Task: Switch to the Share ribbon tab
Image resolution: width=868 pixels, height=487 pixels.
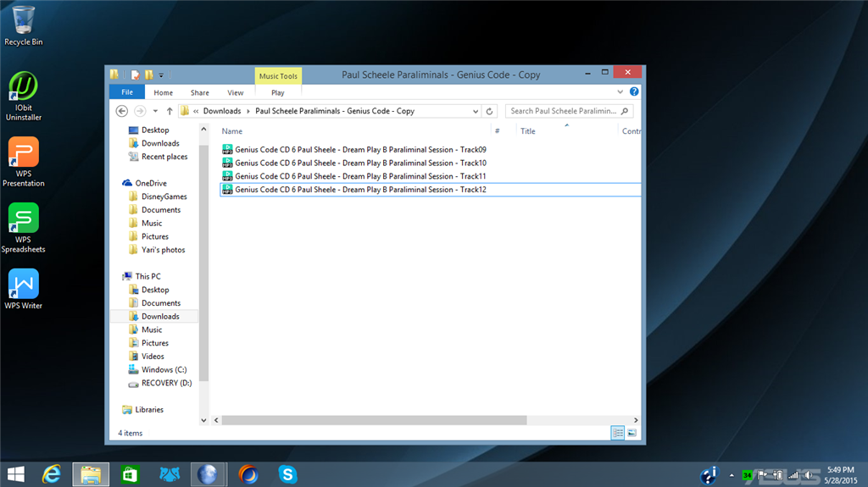Action: [x=200, y=92]
